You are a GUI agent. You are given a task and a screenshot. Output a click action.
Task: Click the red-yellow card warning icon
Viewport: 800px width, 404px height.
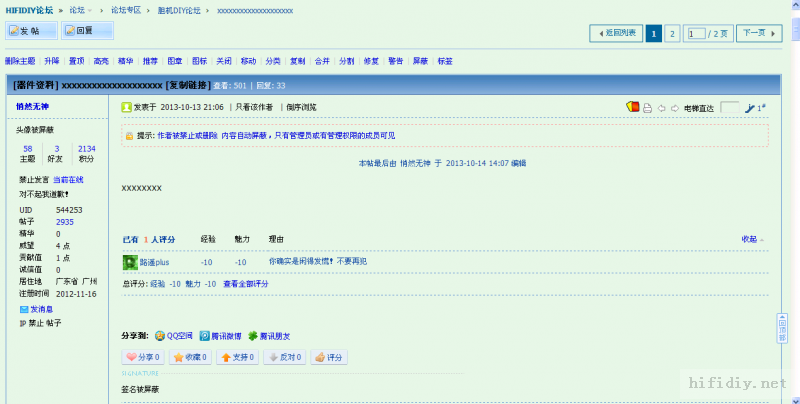631,107
